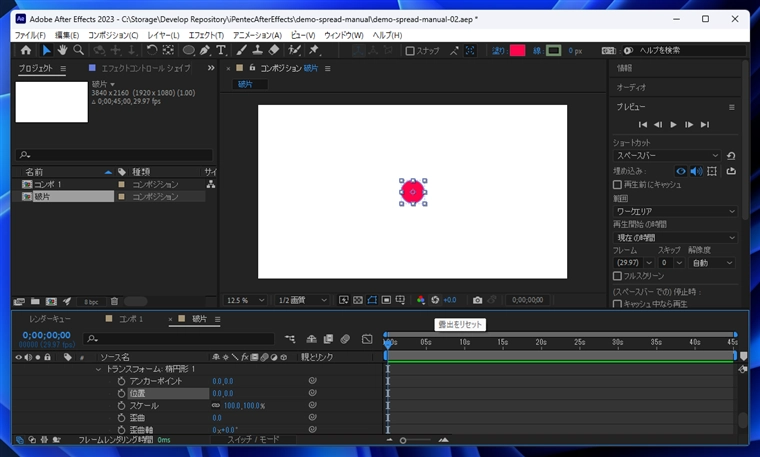Screen dimensions: 760x457
Task: Select the Pan Behind anchor point tool
Action: [x=168, y=50]
